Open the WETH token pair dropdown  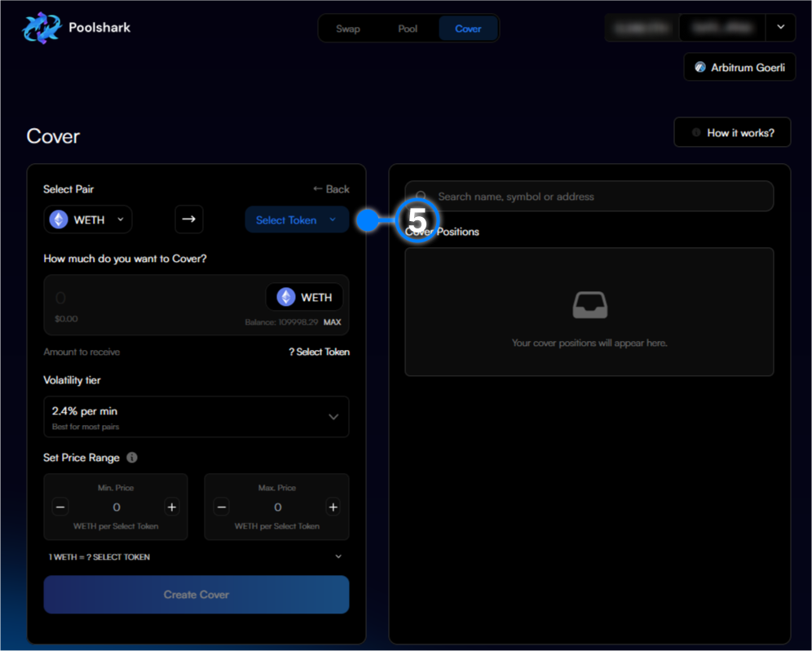tap(88, 219)
